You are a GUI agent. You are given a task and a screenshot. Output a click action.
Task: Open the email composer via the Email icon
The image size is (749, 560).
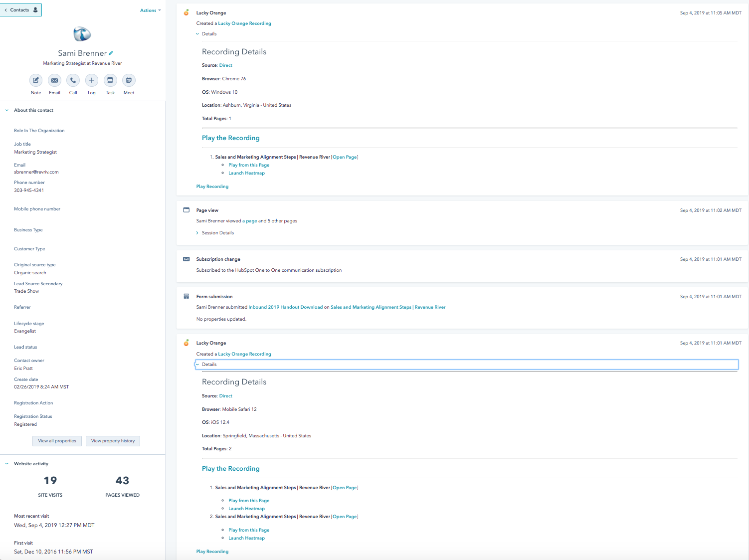[54, 80]
